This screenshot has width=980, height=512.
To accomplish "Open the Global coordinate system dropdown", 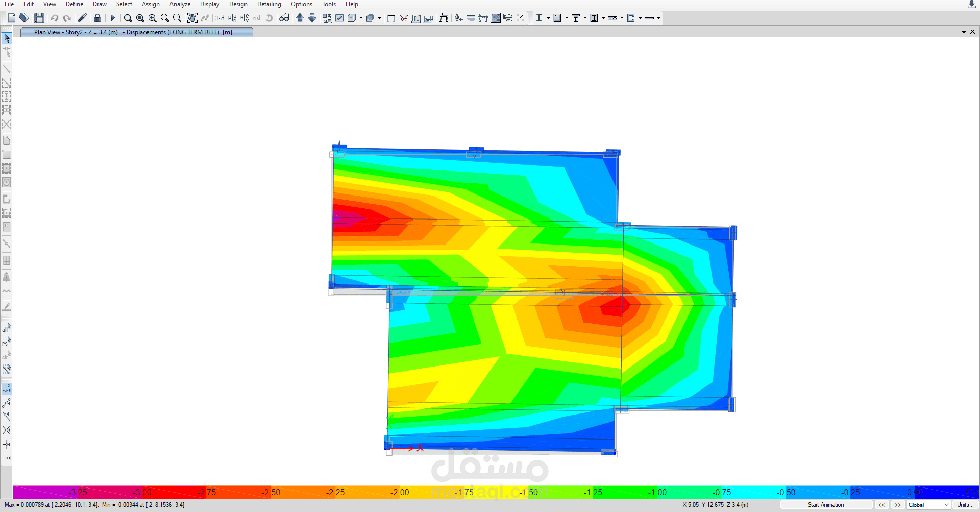I will [929, 505].
